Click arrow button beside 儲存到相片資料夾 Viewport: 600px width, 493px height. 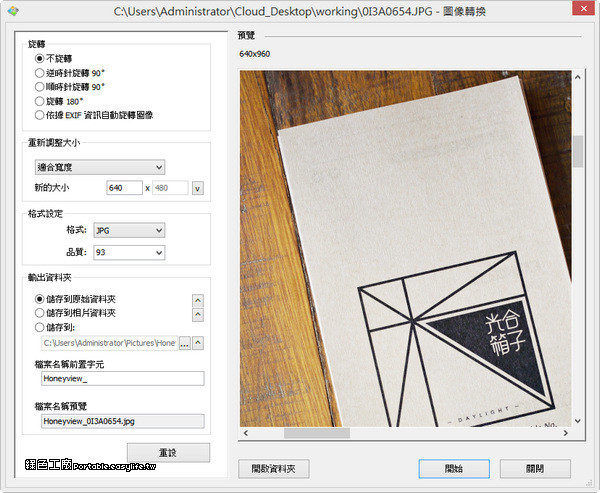[198, 315]
